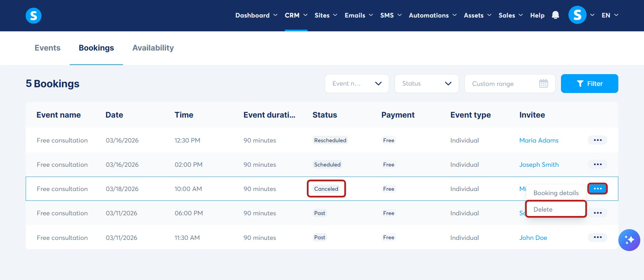
Task: Open actions menu for 06:00 PM booking
Action: (597, 213)
